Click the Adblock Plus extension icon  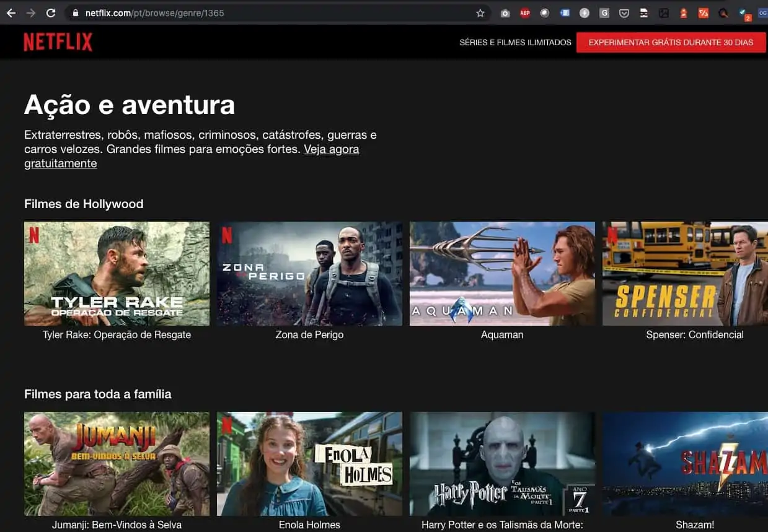[525, 12]
